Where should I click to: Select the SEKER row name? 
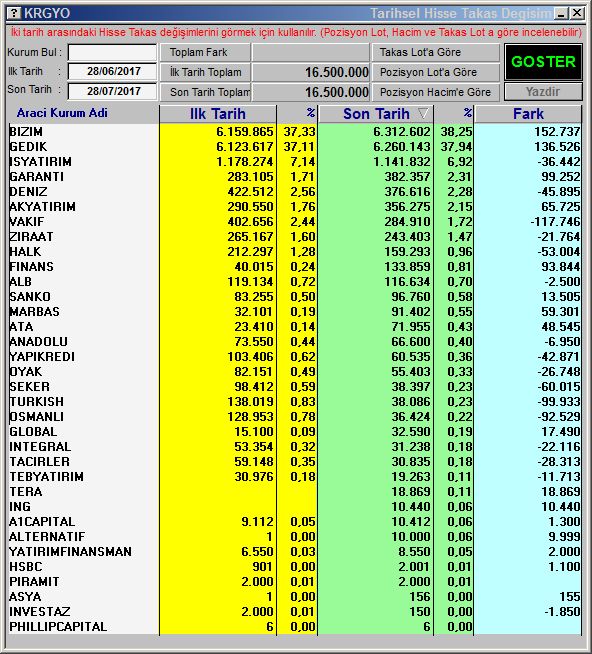29,387
